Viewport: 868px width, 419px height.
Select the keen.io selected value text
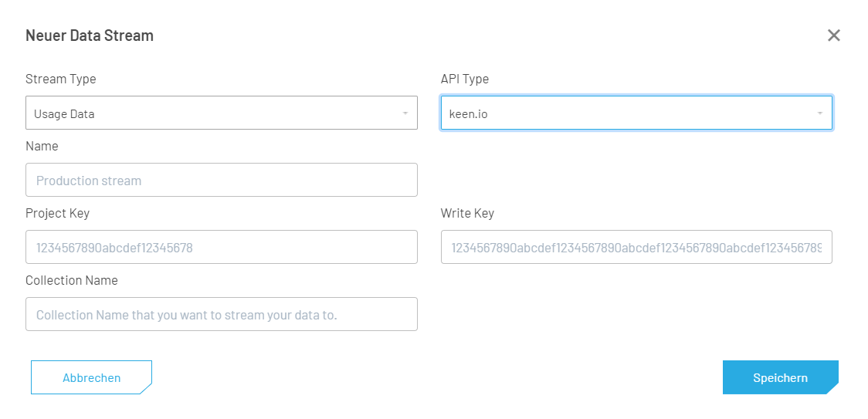click(x=468, y=114)
